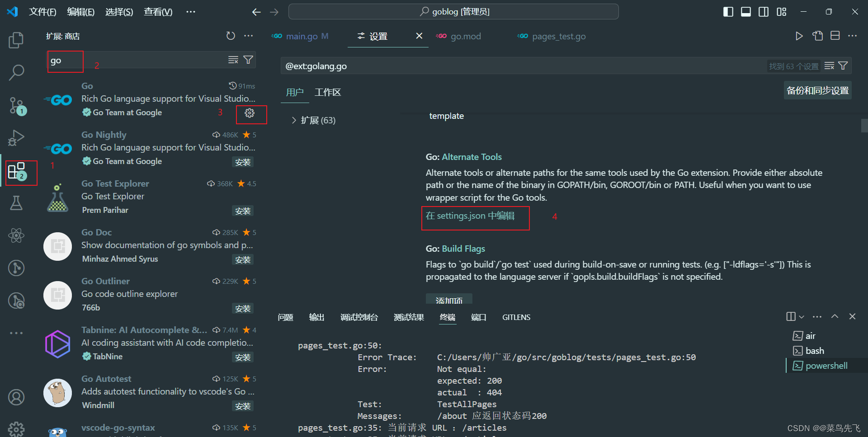Open the React atom icon view

click(x=16, y=235)
